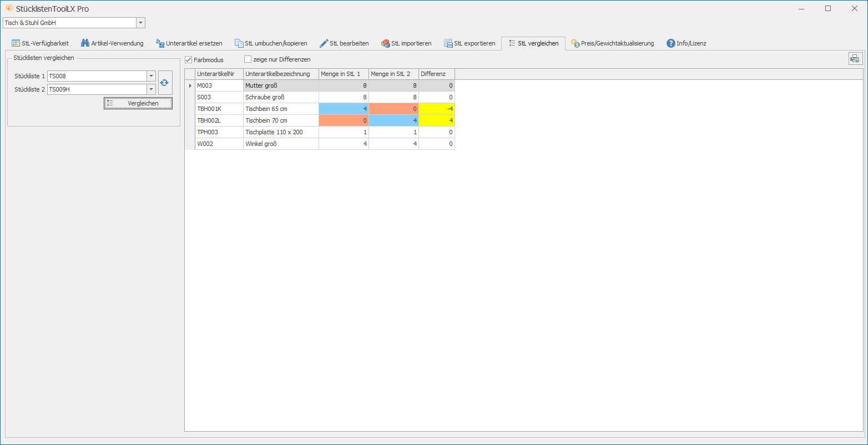Click the yellow -4 Differenz cell
This screenshot has height=445, width=868.
[436, 109]
